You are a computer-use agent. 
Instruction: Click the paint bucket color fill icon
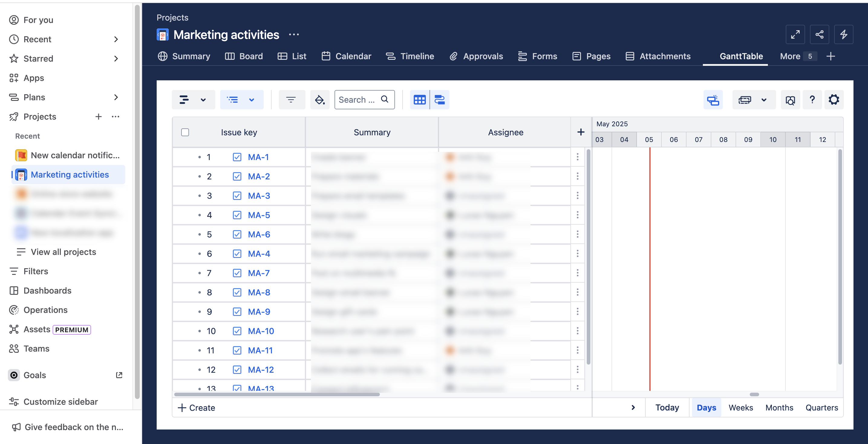(x=319, y=100)
